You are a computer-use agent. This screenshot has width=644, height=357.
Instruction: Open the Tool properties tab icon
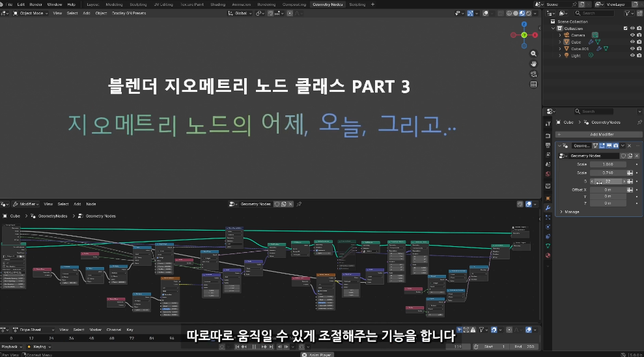[x=548, y=124]
